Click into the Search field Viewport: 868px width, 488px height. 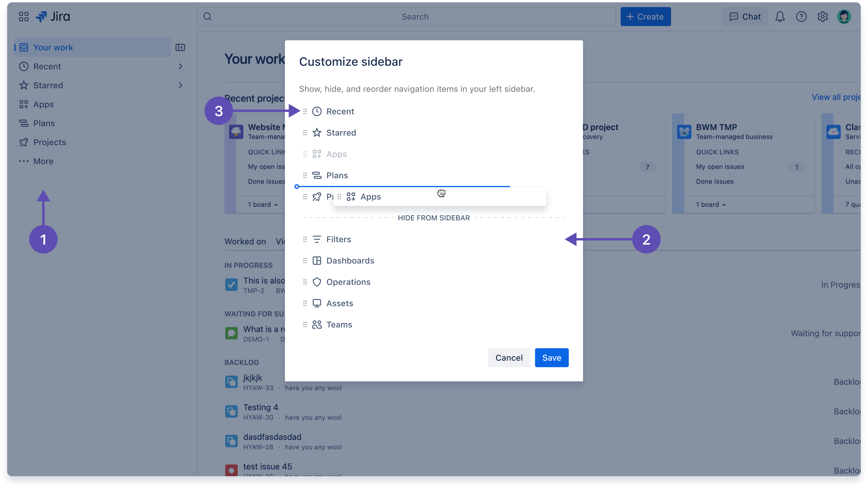click(x=415, y=16)
